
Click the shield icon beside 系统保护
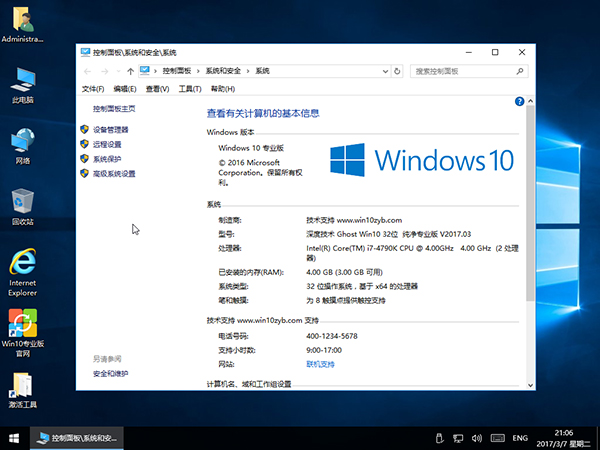[85, 158]
